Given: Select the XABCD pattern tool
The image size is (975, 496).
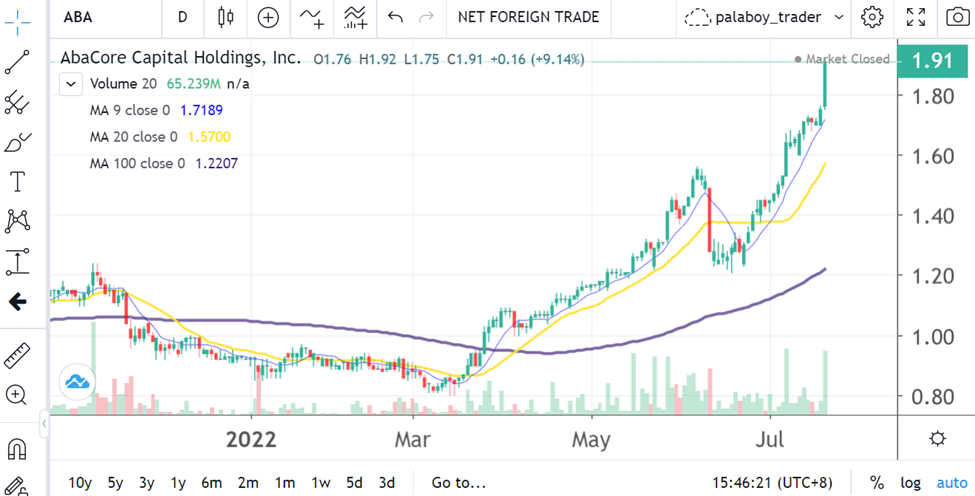Looking at the screenshot, I should [17, 221].
